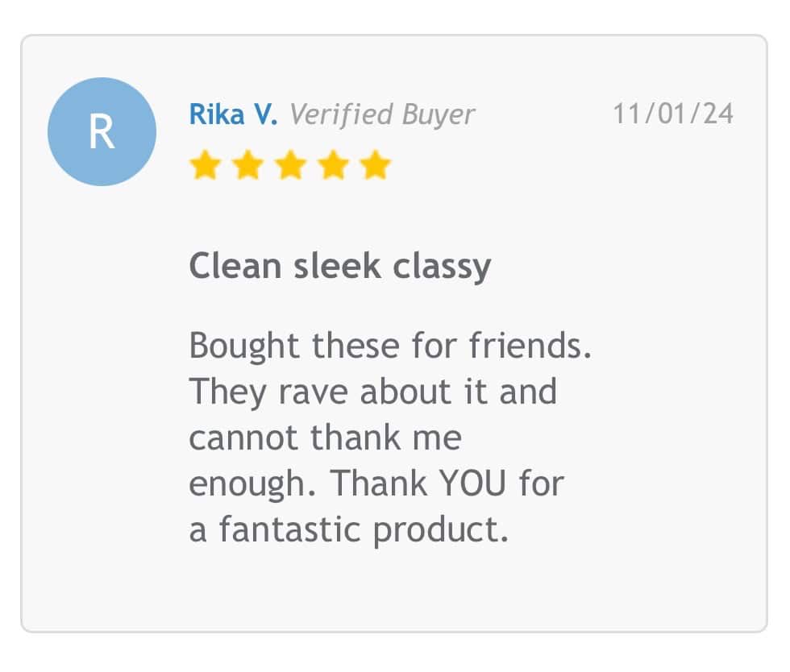Click the review date 11/01/24

coord(673,114)
